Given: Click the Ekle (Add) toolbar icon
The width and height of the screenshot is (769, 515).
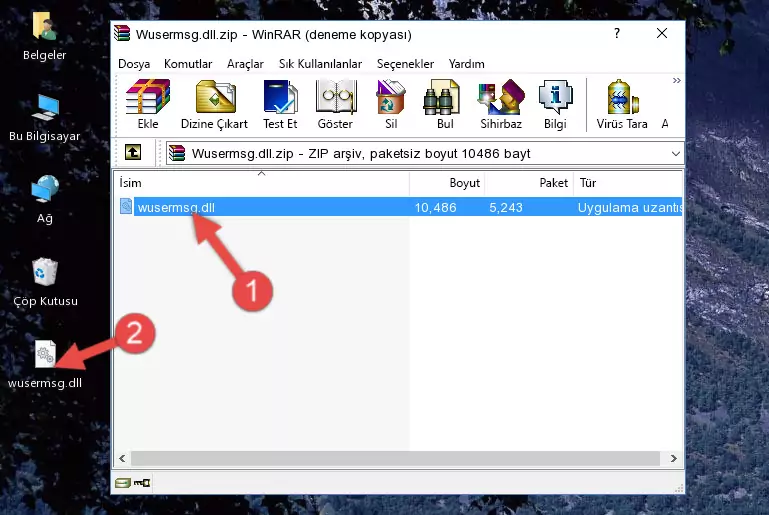Looking at the screenshot, I should pyautogui.click(x=148, y=104).
